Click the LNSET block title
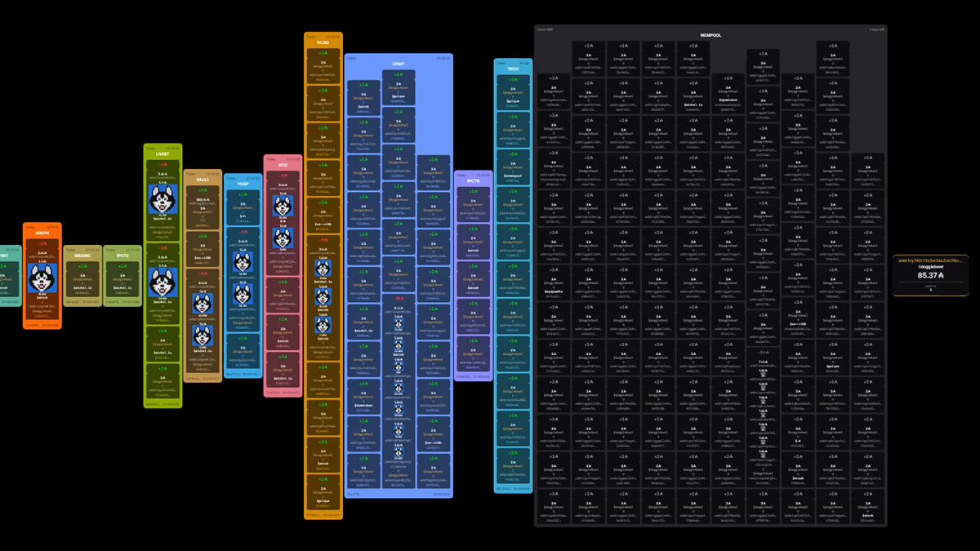 click(162, 153)
